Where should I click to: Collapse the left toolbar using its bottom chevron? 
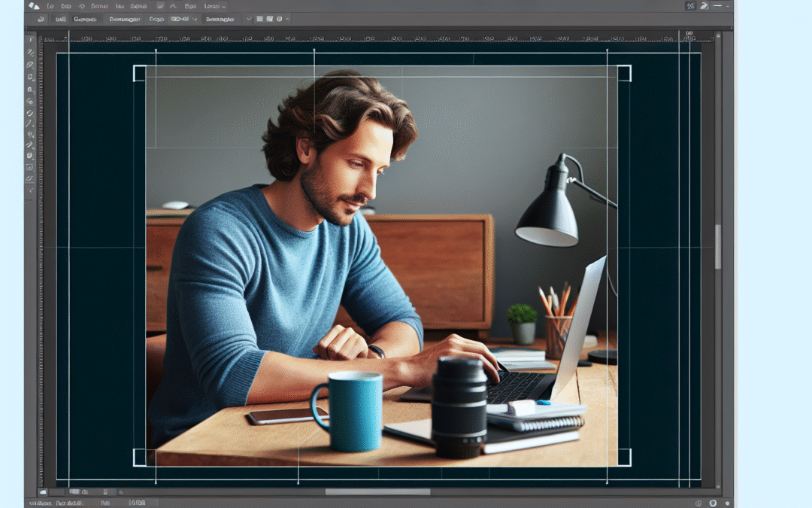coord(30,191)
